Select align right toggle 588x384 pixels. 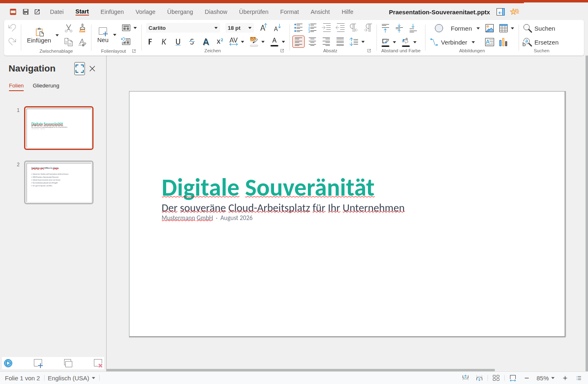click(x=326, y=42)
